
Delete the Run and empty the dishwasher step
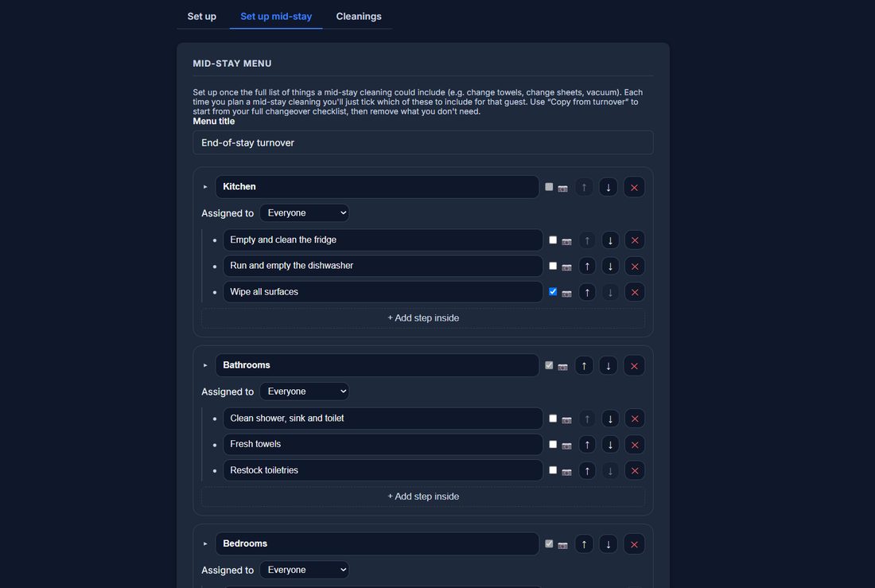point(635,267)
